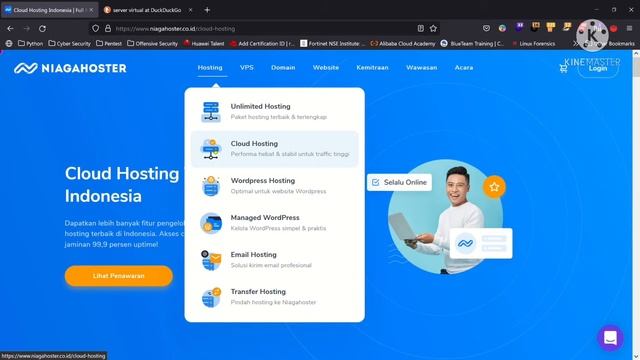Open BlueTeam Training bookmark
The image size is (640, 360).
(472, 43)
